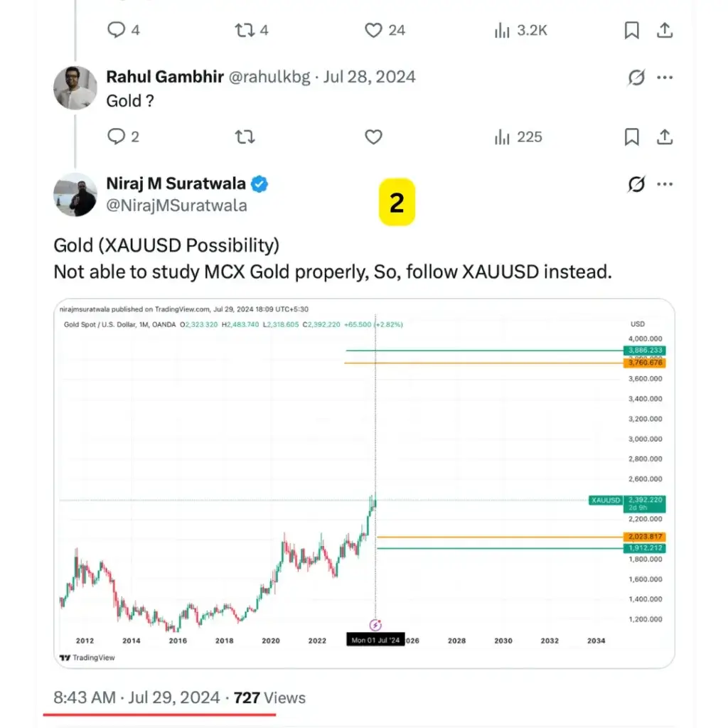Open Rahul Gambhir's profile picture
Image resolution: width=728 pixels, height=728 pixels.
click(75, 88)
